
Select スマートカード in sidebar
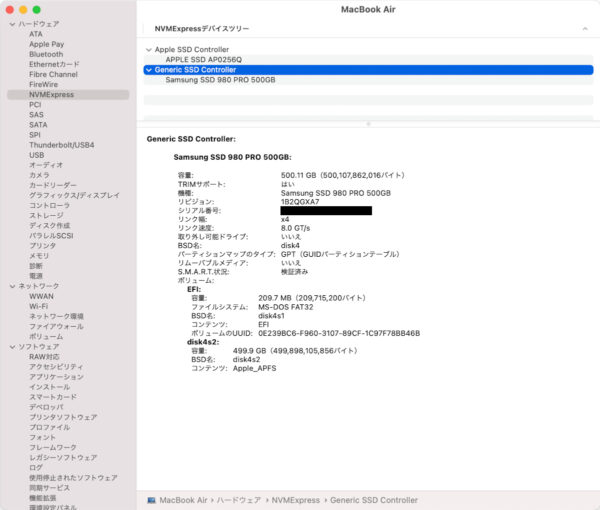53,397
